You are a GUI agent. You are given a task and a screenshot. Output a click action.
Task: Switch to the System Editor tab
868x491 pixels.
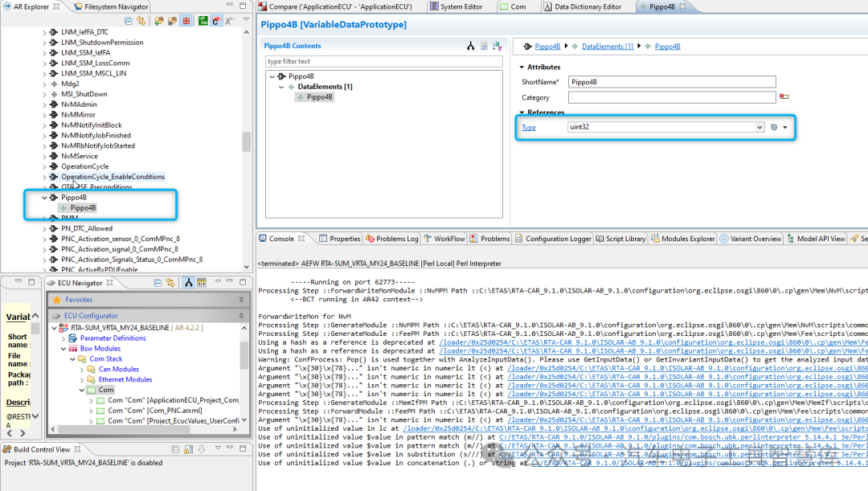(x=457, y=6)
